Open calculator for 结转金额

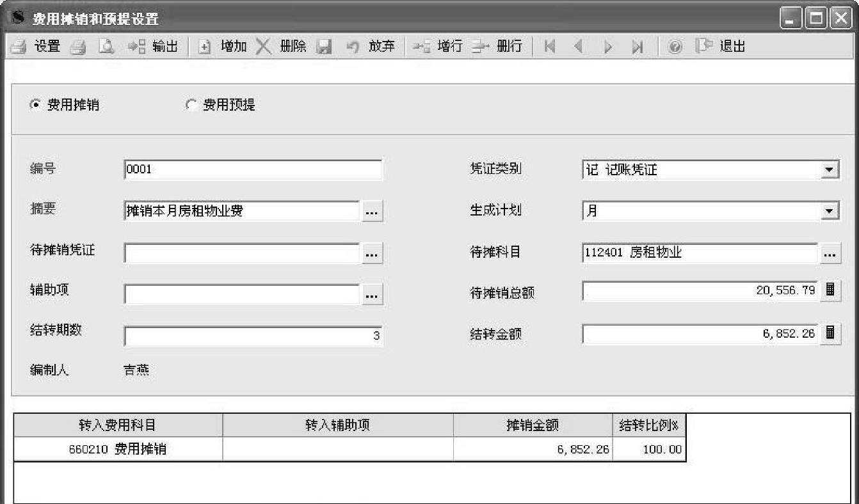tap(830, 333)
